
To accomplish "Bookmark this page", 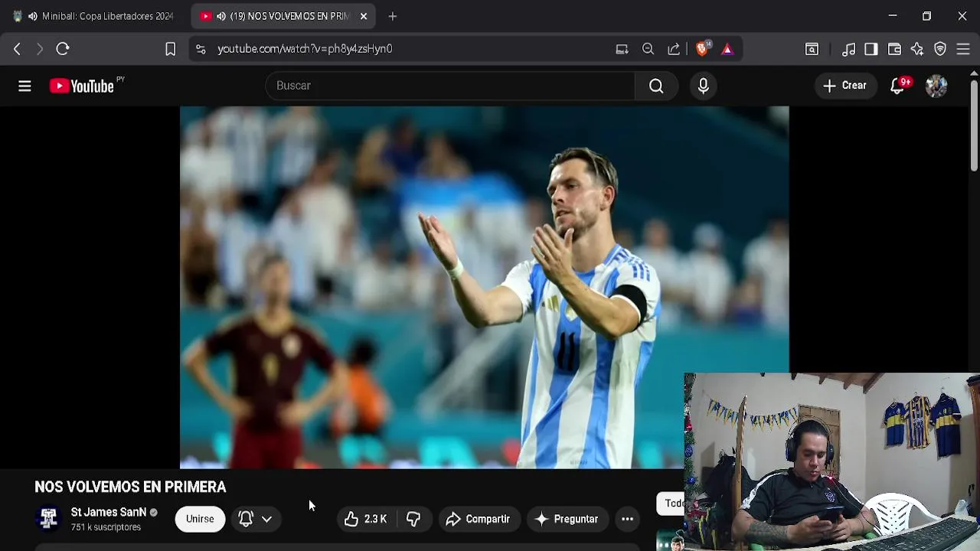I will pos(170,49).
